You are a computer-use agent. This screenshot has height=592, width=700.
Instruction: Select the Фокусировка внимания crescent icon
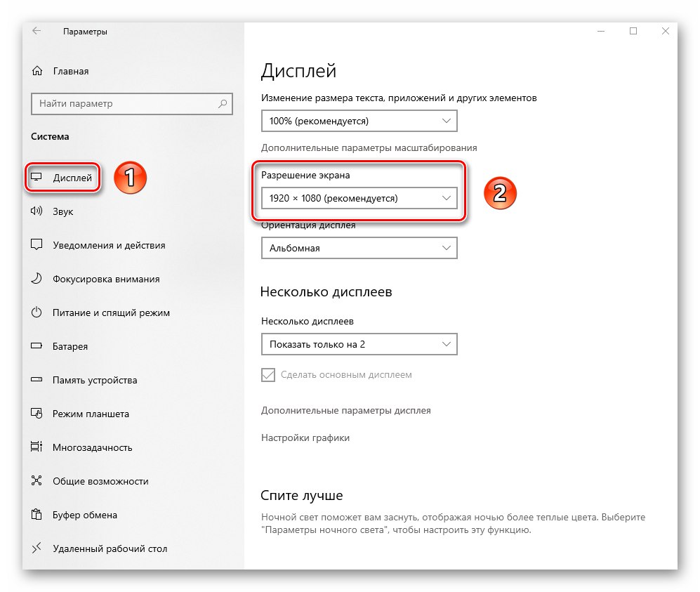point(37,279)
